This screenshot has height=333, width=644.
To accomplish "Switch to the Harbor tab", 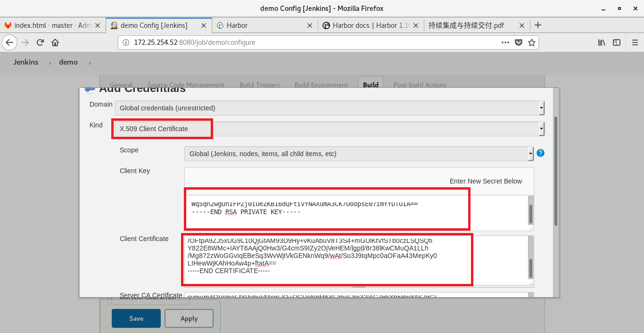I will click(264, 25).
